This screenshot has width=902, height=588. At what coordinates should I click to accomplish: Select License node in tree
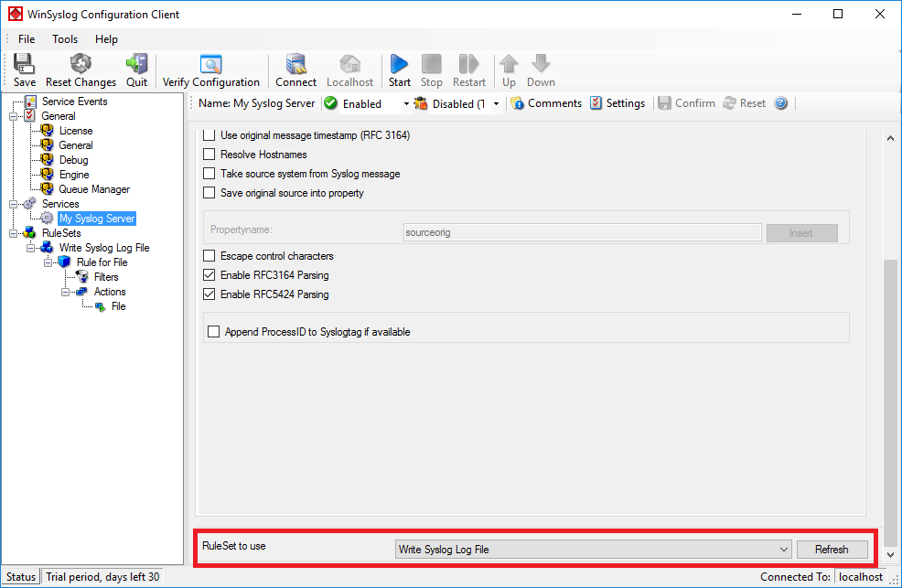[75, 131]
